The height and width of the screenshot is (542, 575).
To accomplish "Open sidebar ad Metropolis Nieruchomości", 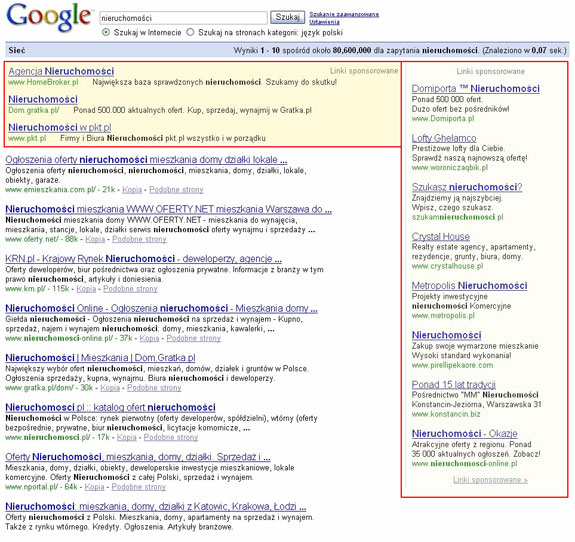I will coord(469,285).
